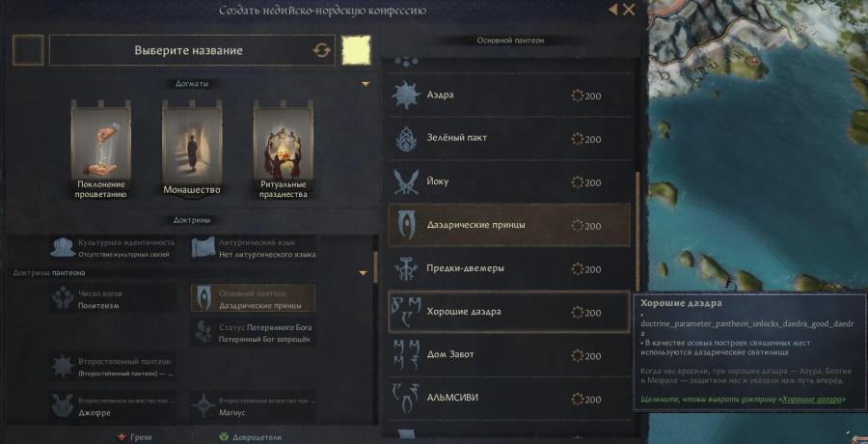
Task: Select the Даэдрические принцы pantheon option
Action: 509,225
